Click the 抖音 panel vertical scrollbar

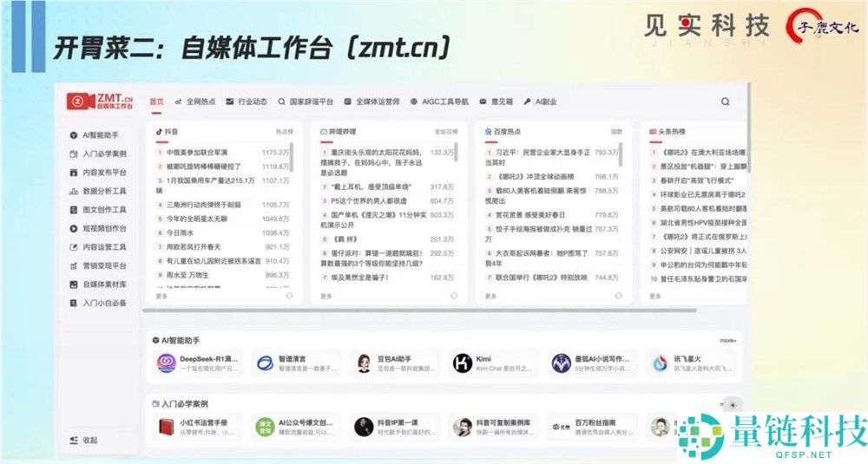292,157
